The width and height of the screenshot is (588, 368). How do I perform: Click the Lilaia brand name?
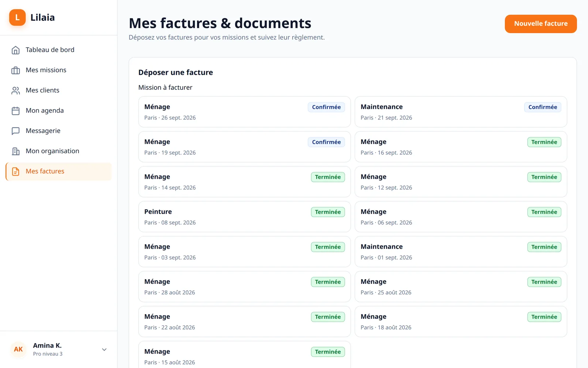pyautogui.click(x=43, y=17)
